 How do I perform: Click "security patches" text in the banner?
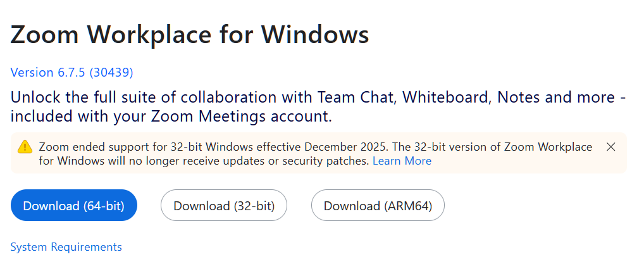329,161
